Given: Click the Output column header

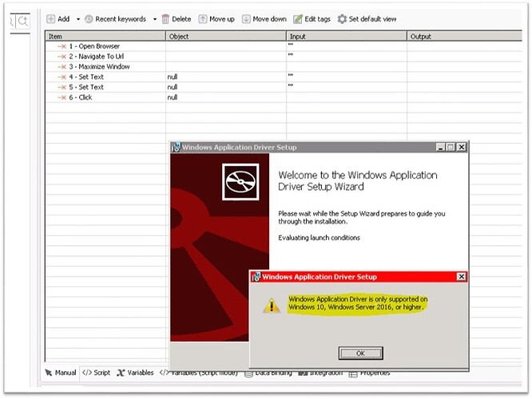Looking at the screenshot, I should point(464,36).
